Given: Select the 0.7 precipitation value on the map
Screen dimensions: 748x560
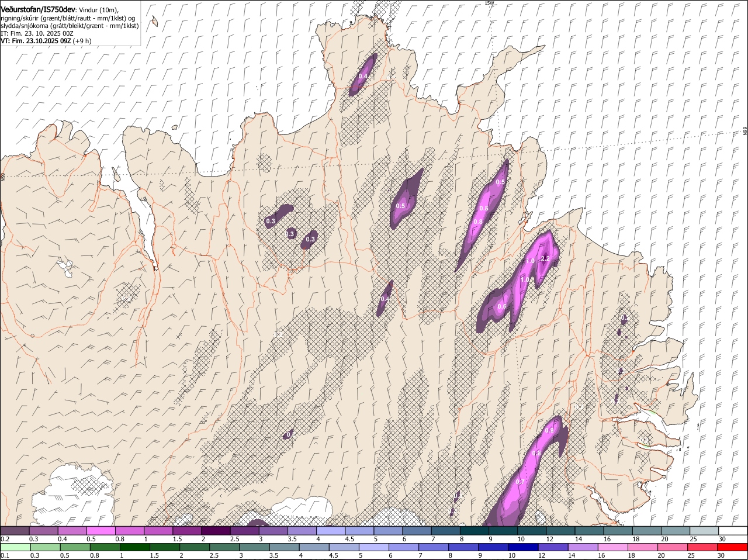Looking at the screenshot, I should tap(520, 482).
